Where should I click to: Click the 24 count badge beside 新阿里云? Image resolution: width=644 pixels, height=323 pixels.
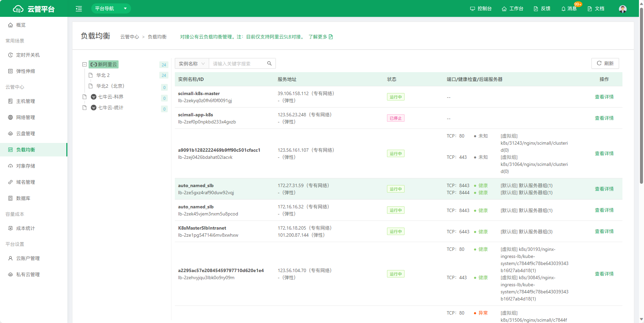click(164, 65)
